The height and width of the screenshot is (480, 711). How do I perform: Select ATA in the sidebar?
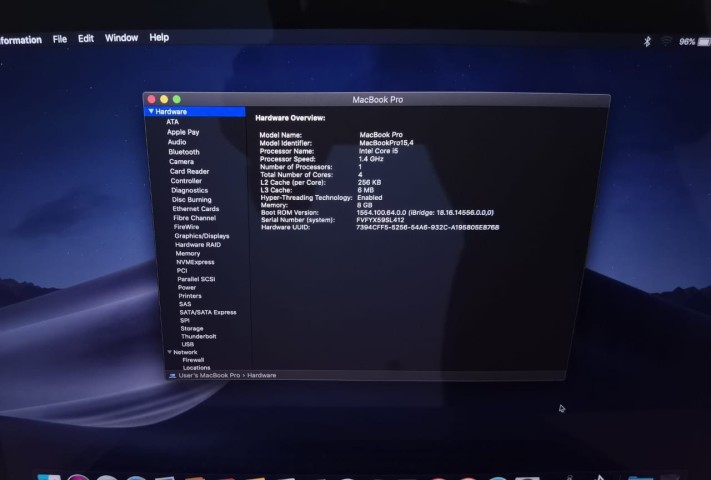point(172,122)
